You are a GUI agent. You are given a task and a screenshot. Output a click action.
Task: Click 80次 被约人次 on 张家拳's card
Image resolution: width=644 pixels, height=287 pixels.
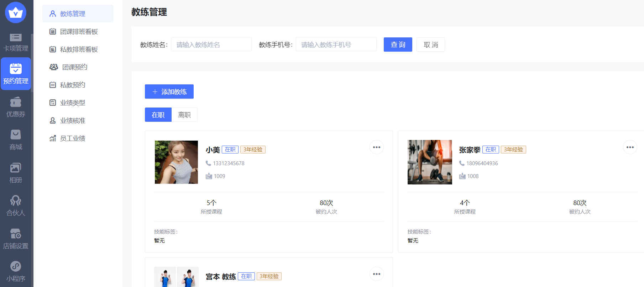coord(580,207)
